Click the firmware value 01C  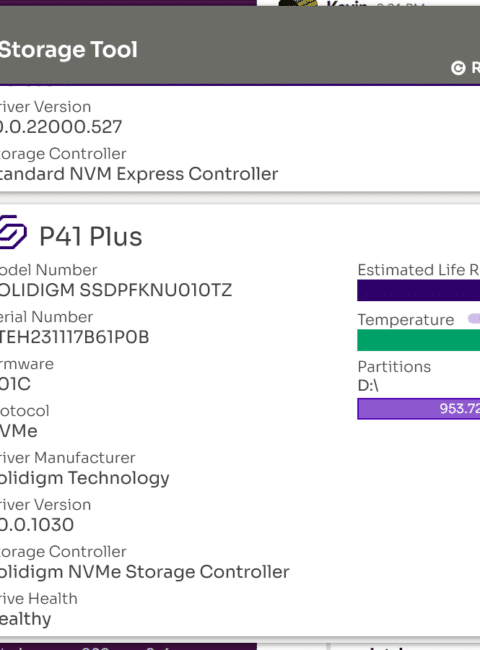click(x=15, y=384)
